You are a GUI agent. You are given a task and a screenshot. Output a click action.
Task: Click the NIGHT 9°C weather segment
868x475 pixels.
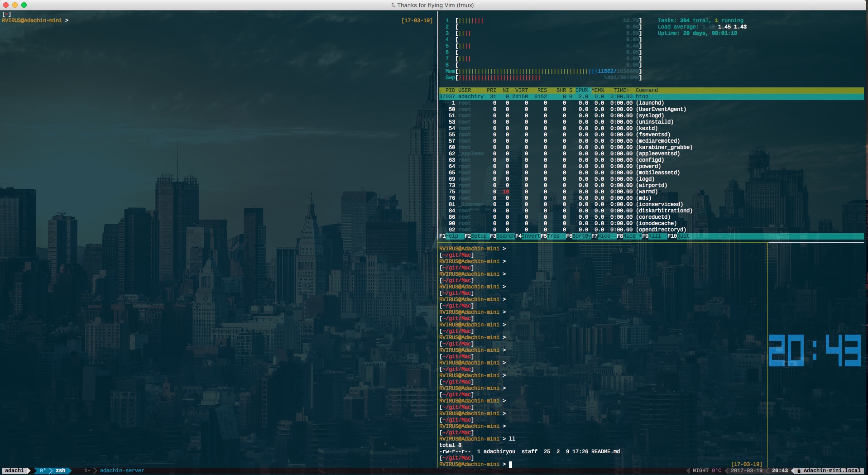coord(706,471)
